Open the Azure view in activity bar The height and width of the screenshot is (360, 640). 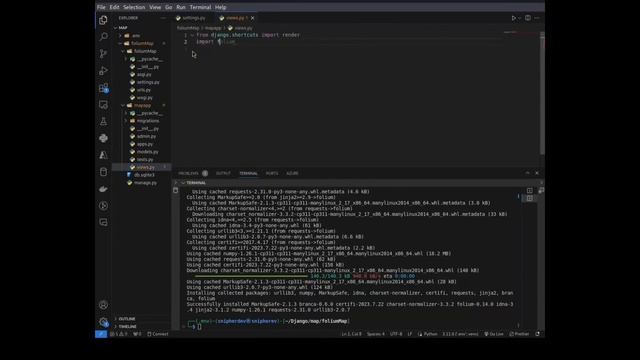[103, 155]
